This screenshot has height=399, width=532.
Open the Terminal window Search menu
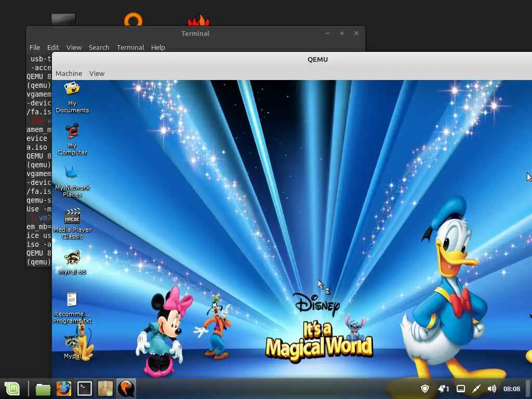pyautogui.click(x=99, y=47)
